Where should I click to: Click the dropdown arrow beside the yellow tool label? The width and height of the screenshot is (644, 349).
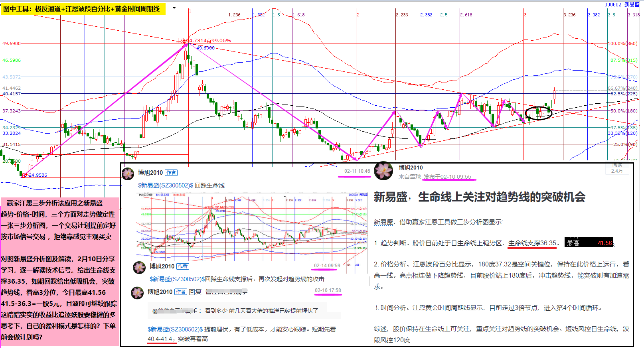point(174,8)
